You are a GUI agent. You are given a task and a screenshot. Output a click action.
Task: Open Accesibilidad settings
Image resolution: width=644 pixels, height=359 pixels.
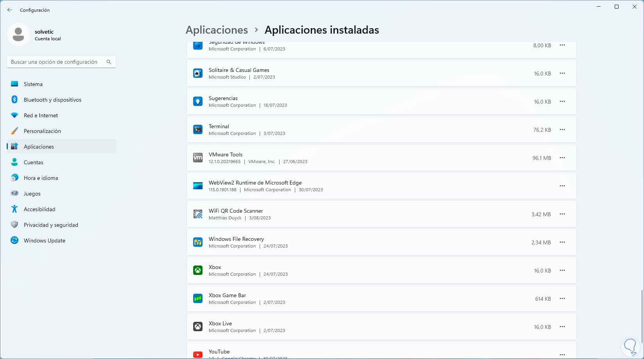(61, 209)
